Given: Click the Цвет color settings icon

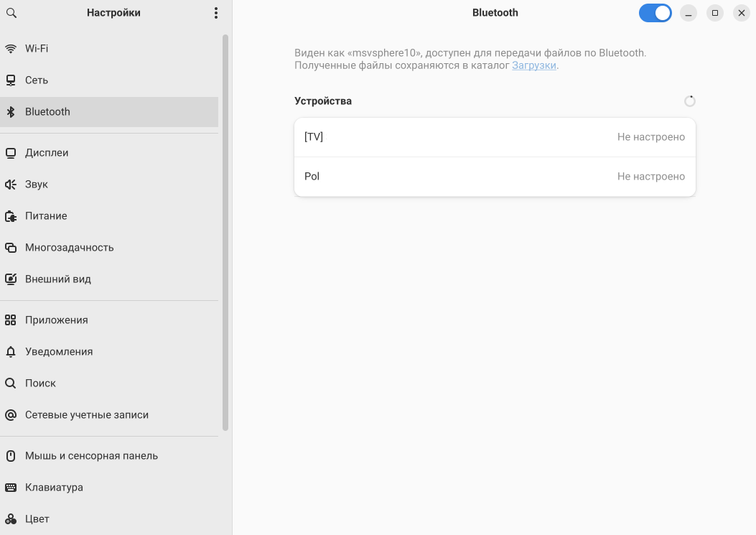Looking at the screenshot, I should pyautogui.click(x=11, y=519).
